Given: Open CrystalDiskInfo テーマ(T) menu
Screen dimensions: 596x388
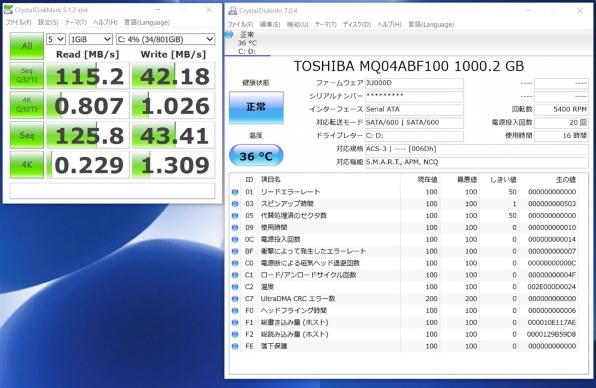Looking at the screenshot, I should 326,24.
